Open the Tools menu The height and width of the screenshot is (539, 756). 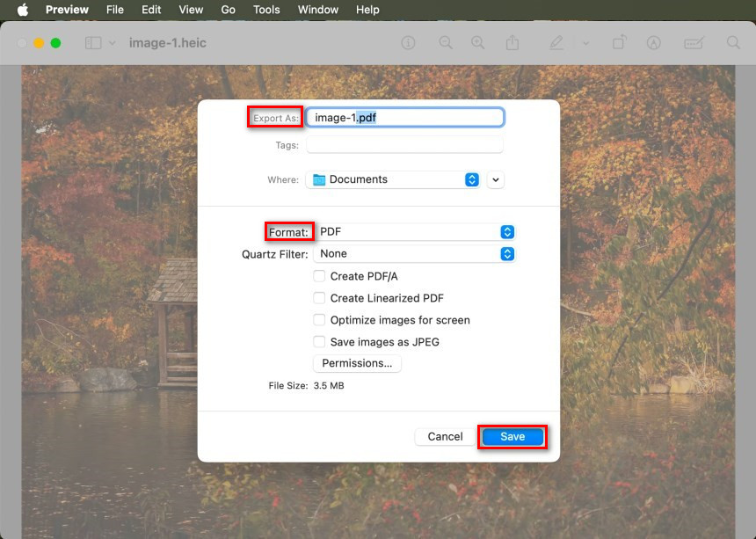(x=265, y=10)
